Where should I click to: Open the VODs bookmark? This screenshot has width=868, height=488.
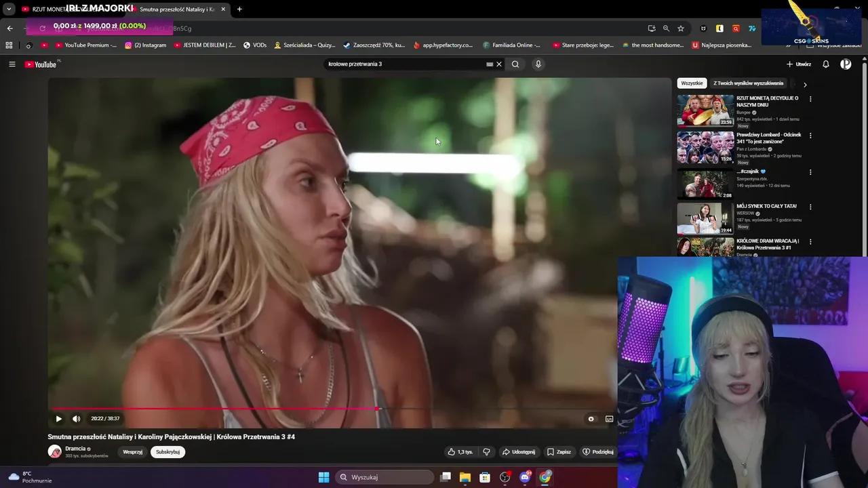pyautogui.click(x=255, y=45)
